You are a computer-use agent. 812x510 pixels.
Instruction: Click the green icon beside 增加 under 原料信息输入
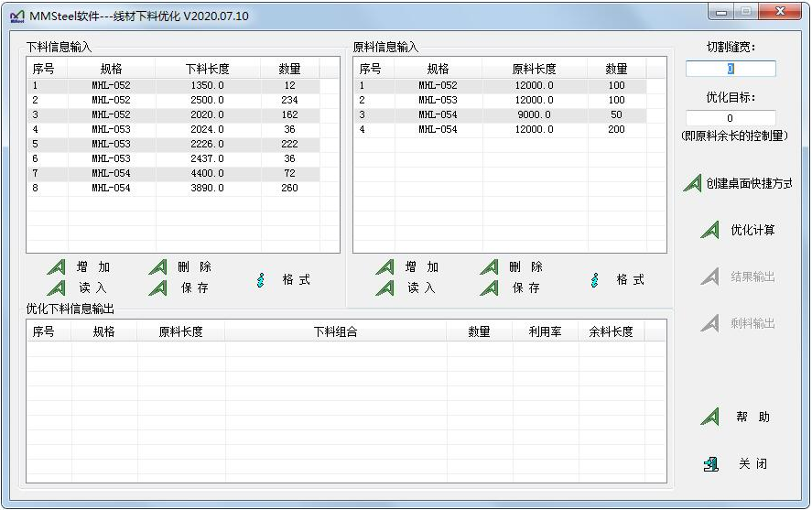pyautogui.click(x=384, y=267)
